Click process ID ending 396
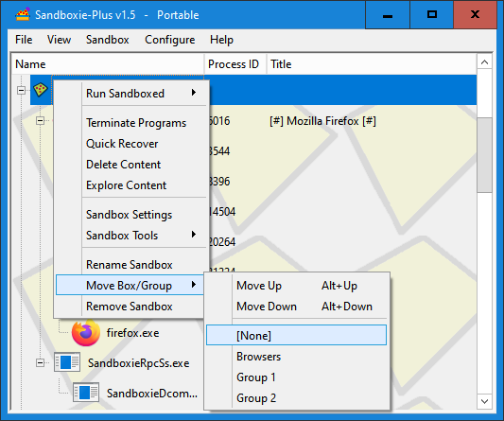Screen dimensions: 504x421 (219, 182)
